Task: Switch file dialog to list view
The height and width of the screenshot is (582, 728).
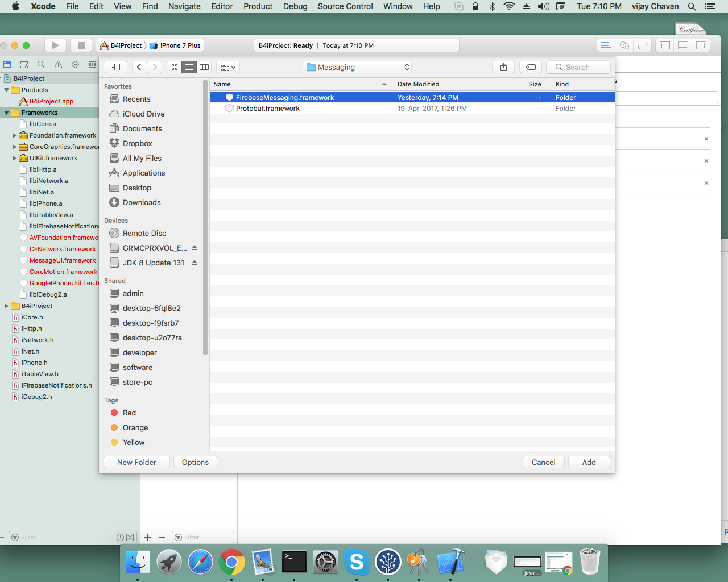Action: [189, 67]
